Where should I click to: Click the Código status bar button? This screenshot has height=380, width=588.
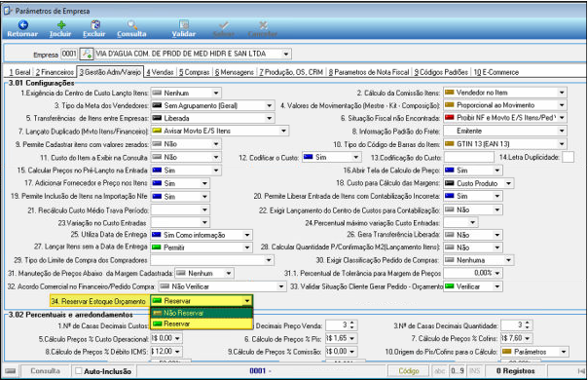click(x=408, y=371)
